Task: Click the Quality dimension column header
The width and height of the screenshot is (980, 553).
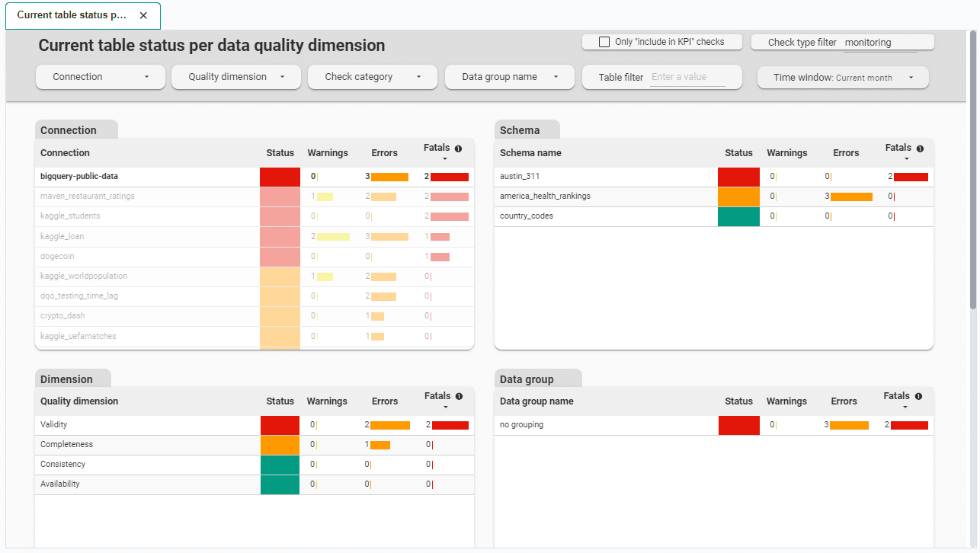Action: (x=79, y=401)
